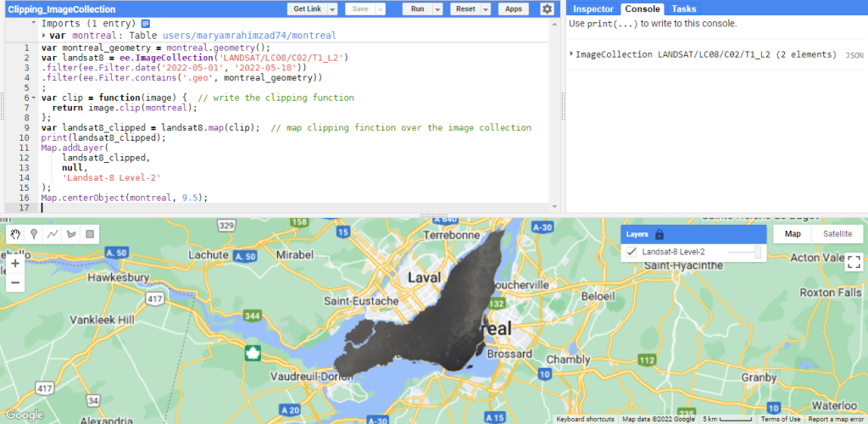Click the Apps button
This screenshot has height=424, width=868.
point(513,8)
